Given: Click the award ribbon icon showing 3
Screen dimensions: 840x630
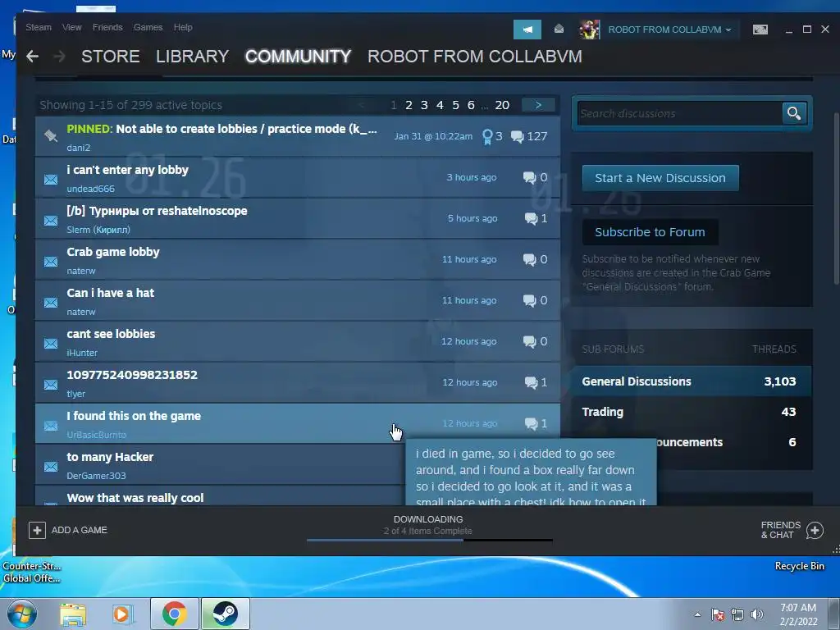Looking at the screenshot, I should [x=487, y=137].
